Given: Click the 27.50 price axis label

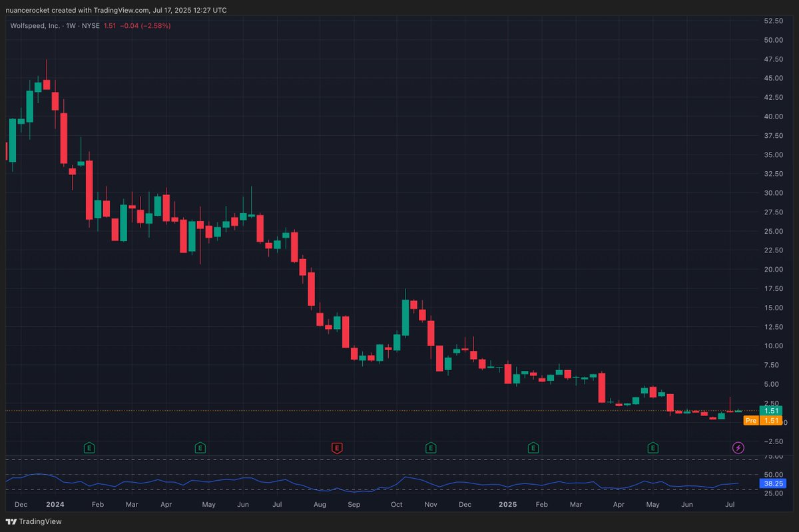Looking at the screenshot, I should click(774, 212).
